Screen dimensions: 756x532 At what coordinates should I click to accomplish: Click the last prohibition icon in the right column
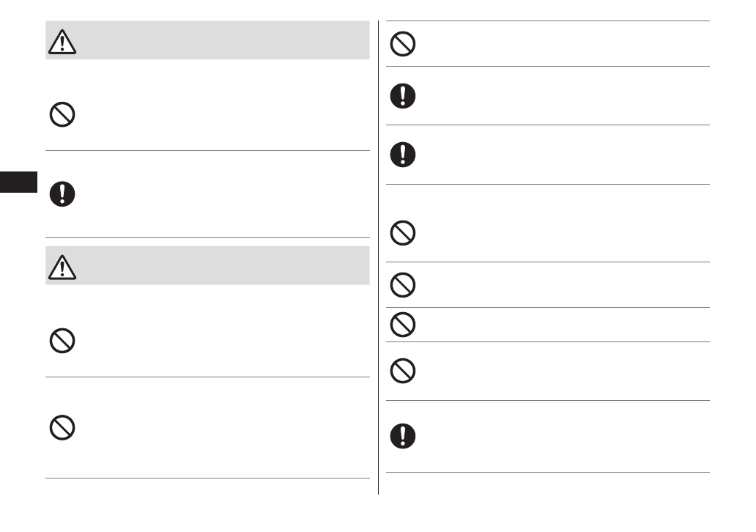coord(403,372)
